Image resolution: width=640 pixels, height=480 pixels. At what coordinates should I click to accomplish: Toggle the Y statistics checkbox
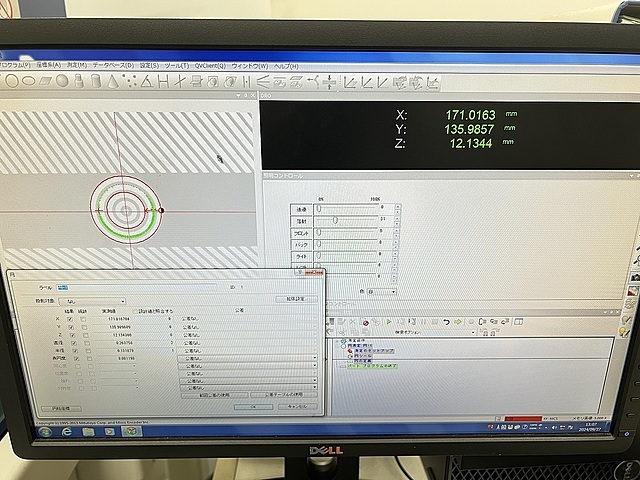[84, 328]
